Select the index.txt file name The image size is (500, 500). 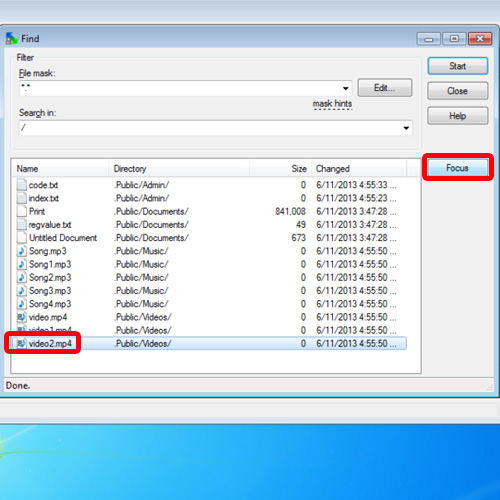(x=44, y=198)
